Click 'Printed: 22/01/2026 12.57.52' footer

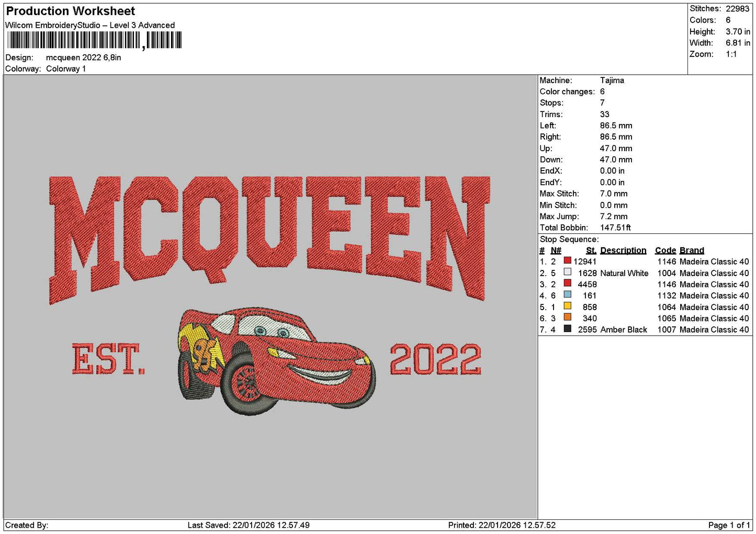pos(502,525)
